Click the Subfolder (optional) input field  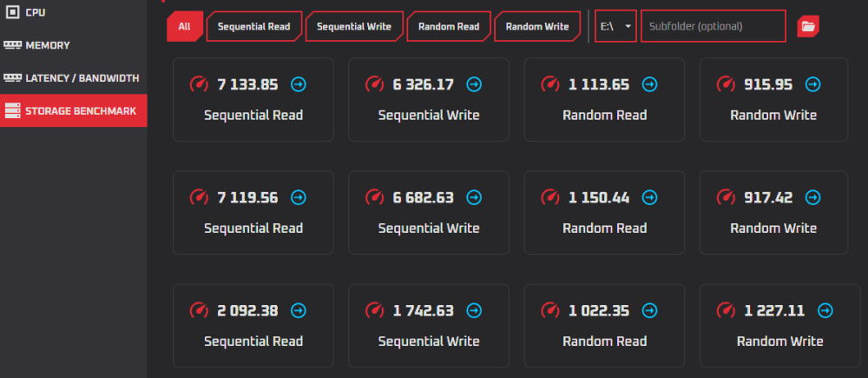[x=713, y=26]
